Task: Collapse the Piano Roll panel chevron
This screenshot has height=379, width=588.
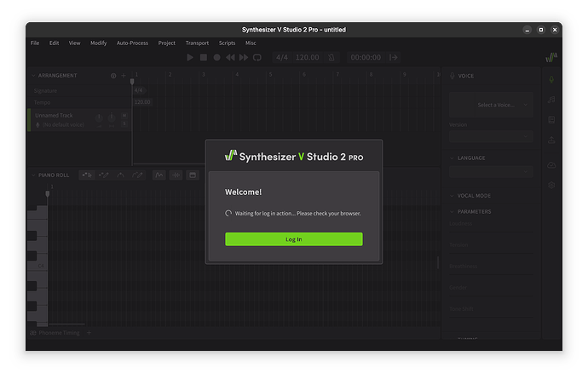Action: 33,175
